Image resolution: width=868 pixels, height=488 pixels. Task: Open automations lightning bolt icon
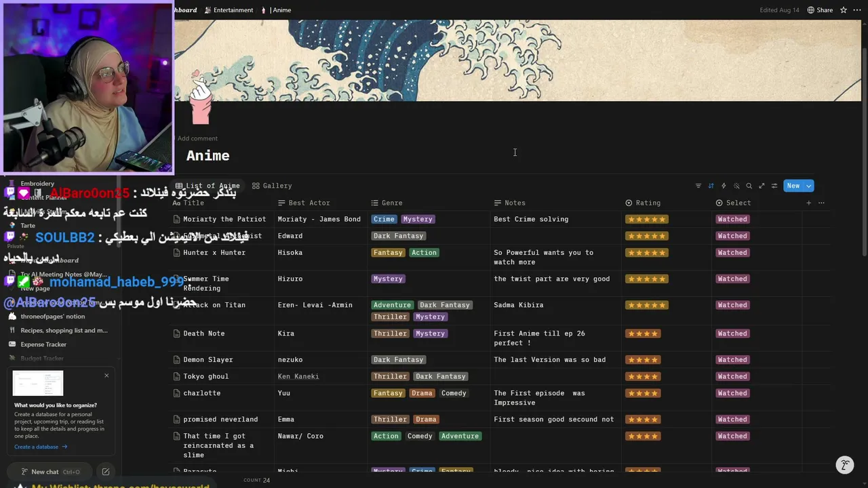pos(724,186)
